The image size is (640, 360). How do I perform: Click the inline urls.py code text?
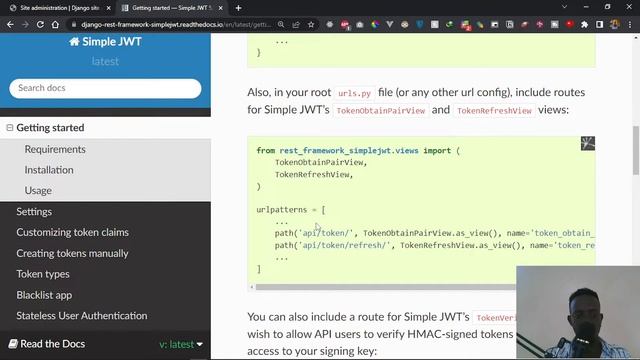click(x=354, y=93)
